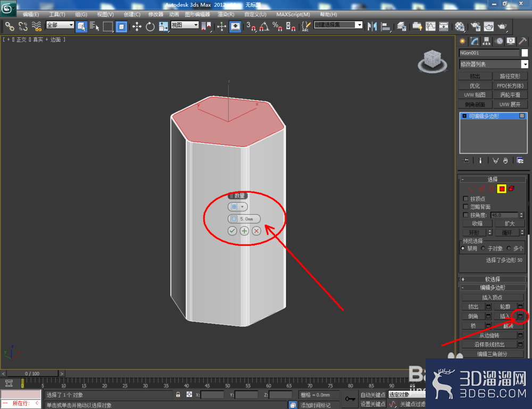Collapse the 编辑多边形 rollout

pos(493,288)
